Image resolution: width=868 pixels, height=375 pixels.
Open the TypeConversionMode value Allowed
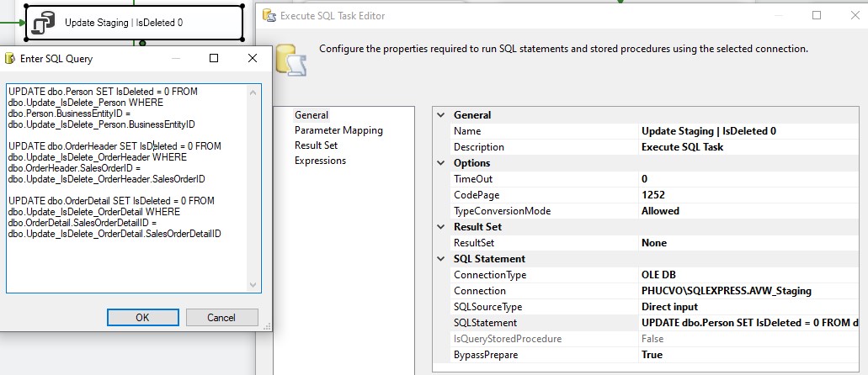pos(660,211)
